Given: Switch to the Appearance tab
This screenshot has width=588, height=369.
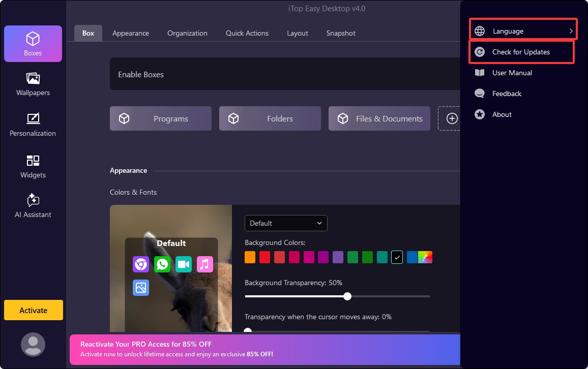Looking at the screenshot, I should tap(131, 33).
